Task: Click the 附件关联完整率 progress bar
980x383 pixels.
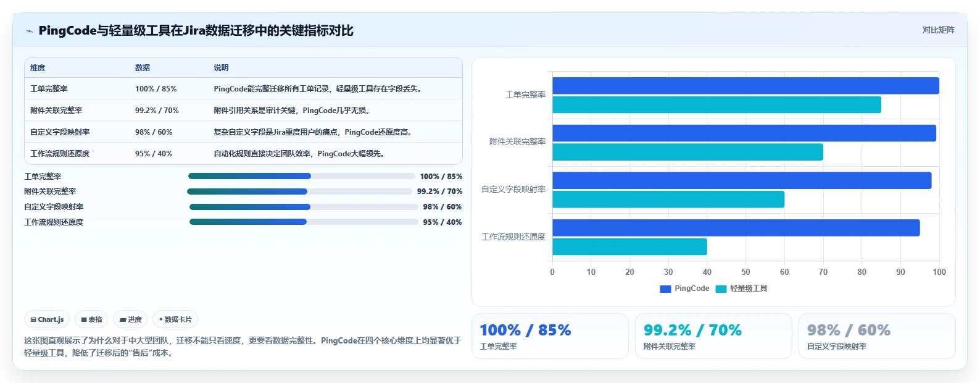Action: [299, 192]
